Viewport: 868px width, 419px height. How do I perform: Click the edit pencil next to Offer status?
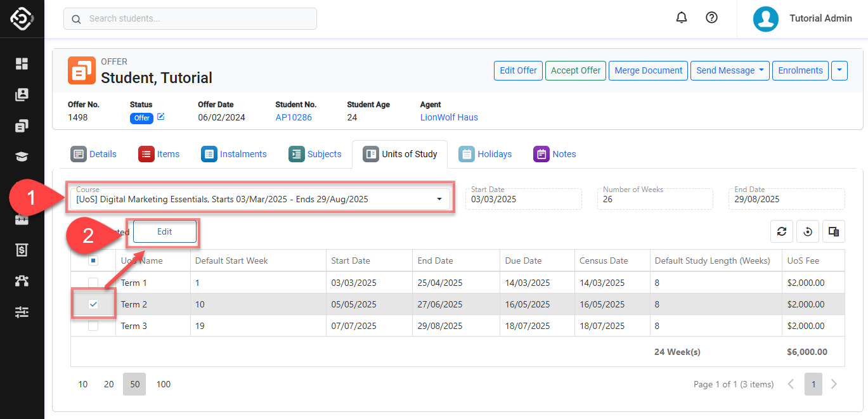pyautogui.click(x=161, y=117)
